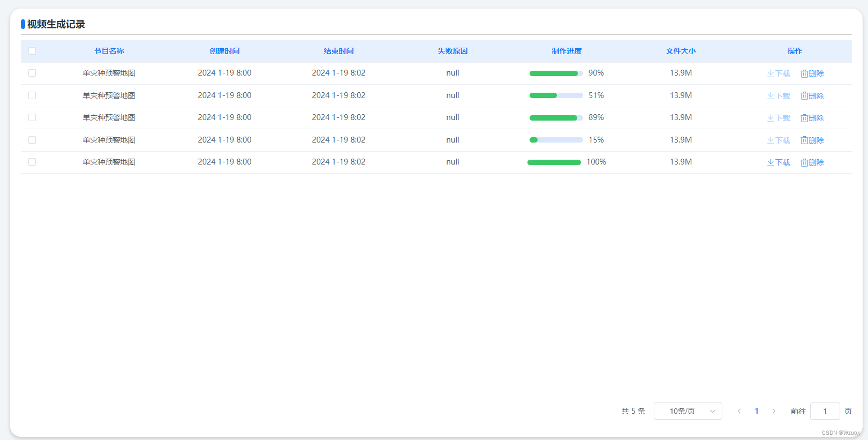This screenshot has height=440, width=868.
Task: Check the row showing 15% progress
Action: click(32, 140)
